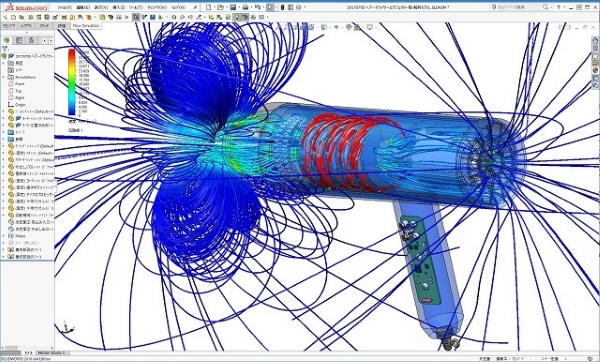Click the Print icon in top toolbar
Image resolution: width=600 pixels, height=362 pixels.
click(x=245, y=7)
